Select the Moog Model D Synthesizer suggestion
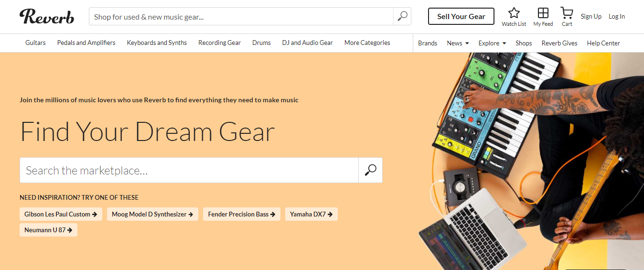 [152, 214]
